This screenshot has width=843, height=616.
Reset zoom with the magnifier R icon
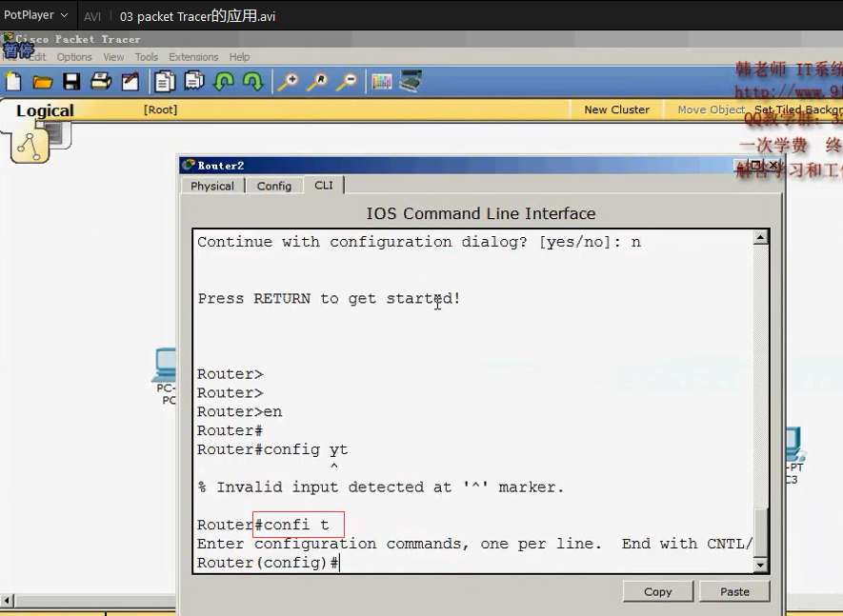point(317,82)
